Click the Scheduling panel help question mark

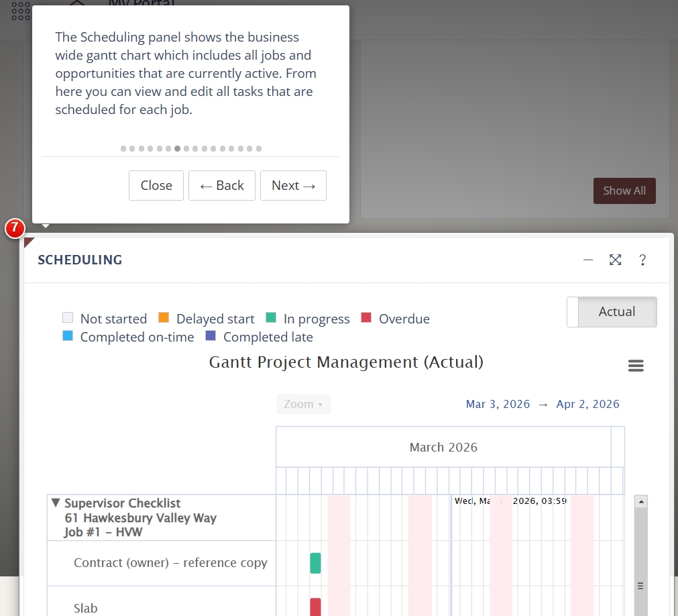[x=642, y=260]
